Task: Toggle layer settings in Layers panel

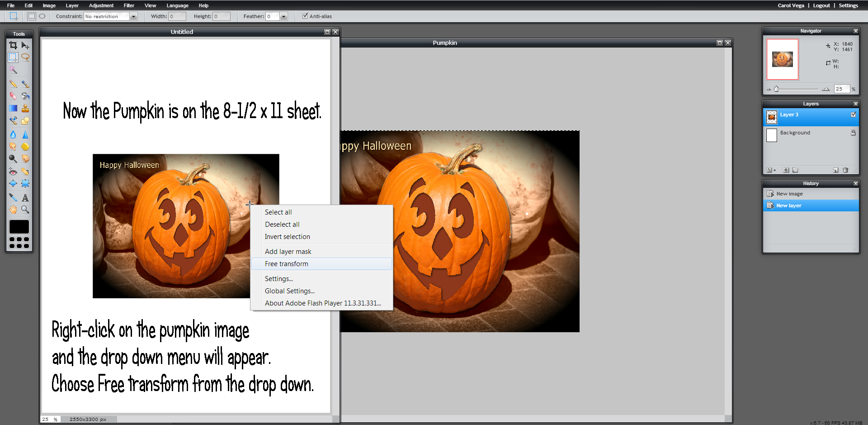Action: point(771,170)
